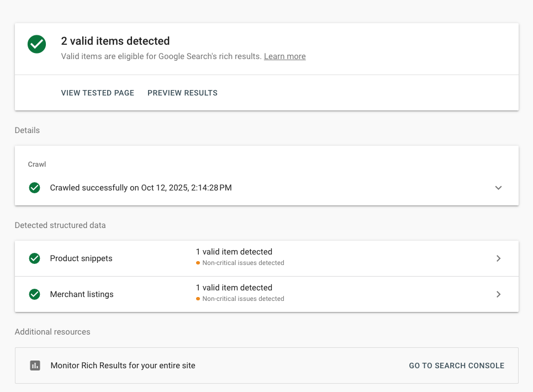Select the checkmark icon next to Product snippets

[x=34, y=258]
